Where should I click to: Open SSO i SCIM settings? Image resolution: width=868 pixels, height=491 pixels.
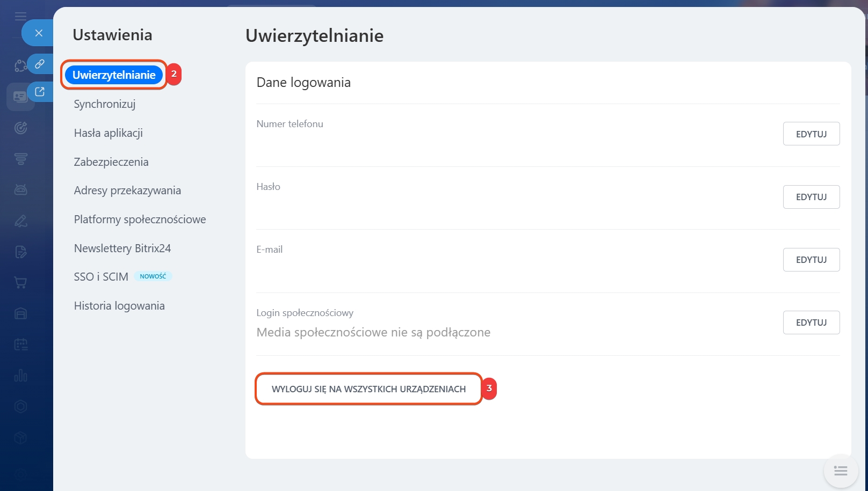pyautogui.click(x=101, y=277)
